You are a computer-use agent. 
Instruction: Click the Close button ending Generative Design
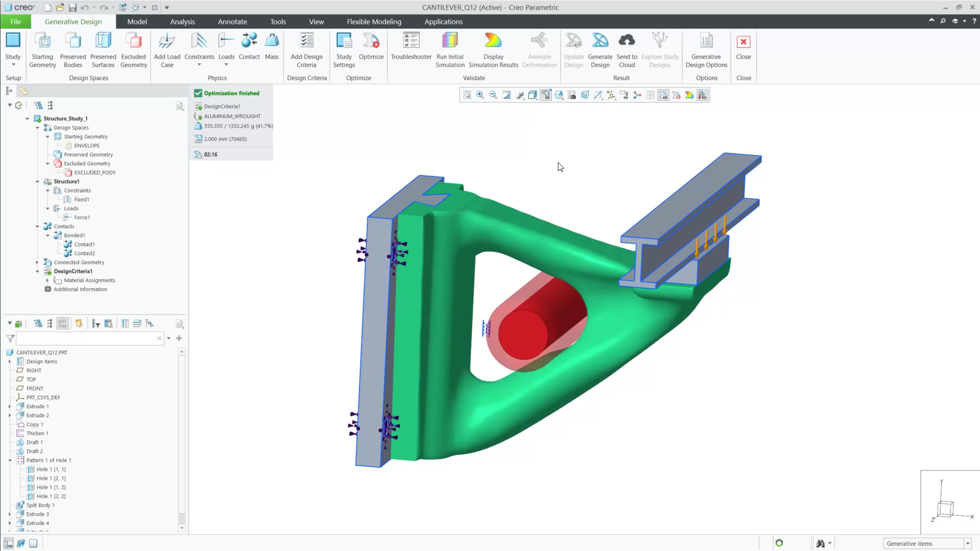coord(744,48)
